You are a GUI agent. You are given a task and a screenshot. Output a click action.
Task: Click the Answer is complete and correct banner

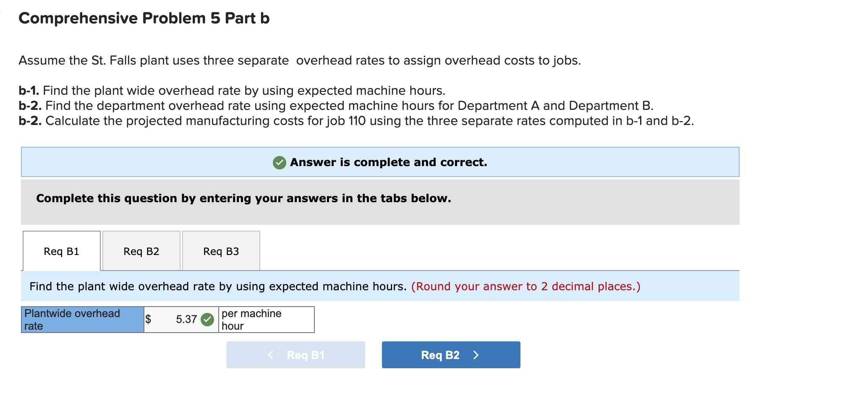coord(380,162)
